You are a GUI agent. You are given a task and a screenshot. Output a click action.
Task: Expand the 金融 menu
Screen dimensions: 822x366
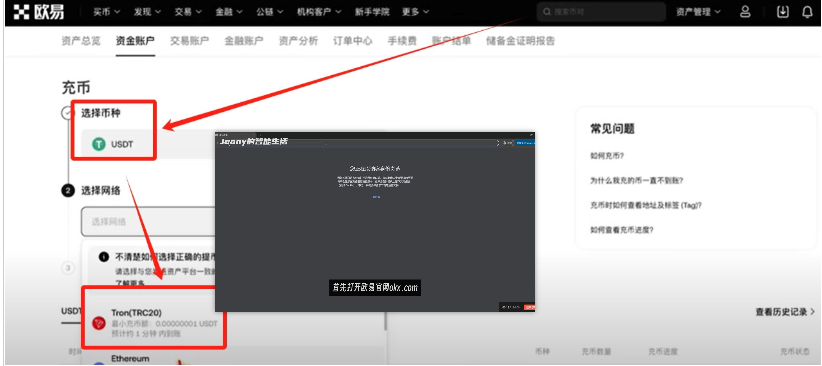pyautogui.click(x=229, y=12)
